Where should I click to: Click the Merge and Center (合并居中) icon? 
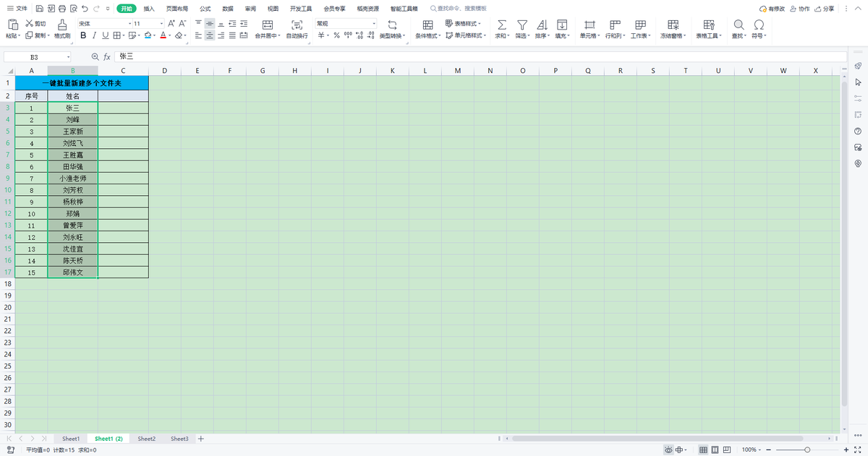click(268, 24)
